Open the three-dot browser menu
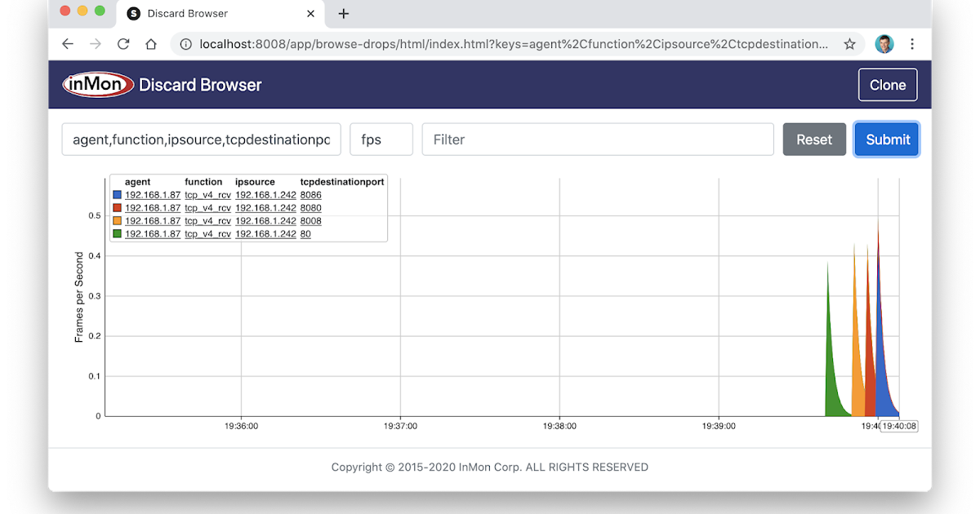The image size is (980, 514). coord(912,44)
